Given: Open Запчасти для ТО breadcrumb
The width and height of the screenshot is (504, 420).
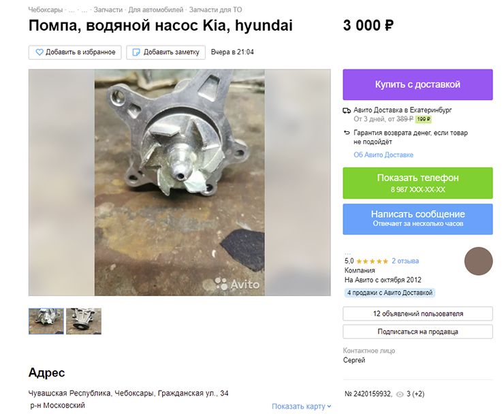Looking at the screenshot, I should point(215,10).
